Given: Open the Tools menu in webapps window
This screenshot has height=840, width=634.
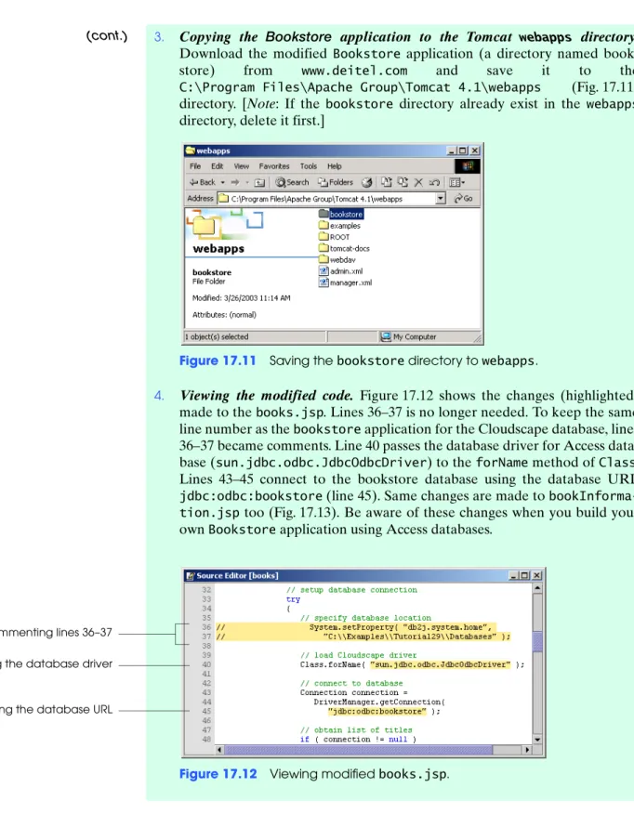Looking at the screenshot, I should click(x=308, y=166).
